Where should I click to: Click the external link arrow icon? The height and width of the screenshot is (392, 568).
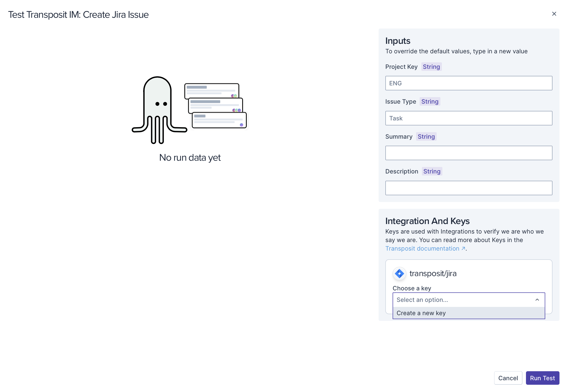[x=463, y=248]
